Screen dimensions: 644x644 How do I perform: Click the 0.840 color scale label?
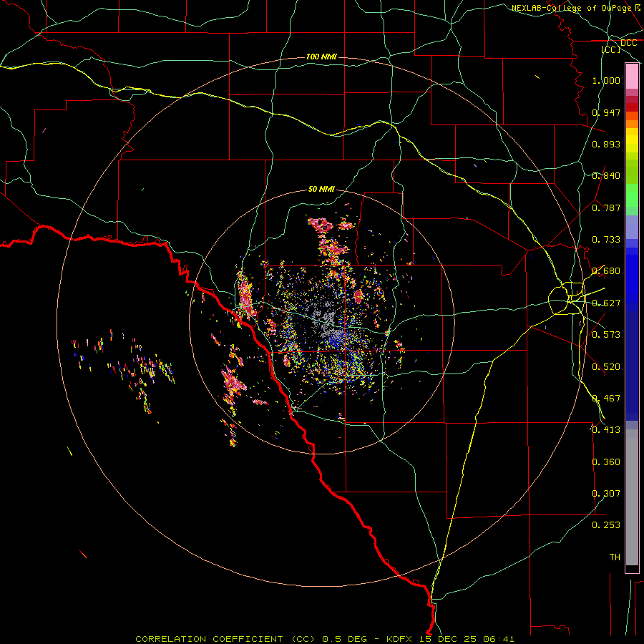[606, 176]
